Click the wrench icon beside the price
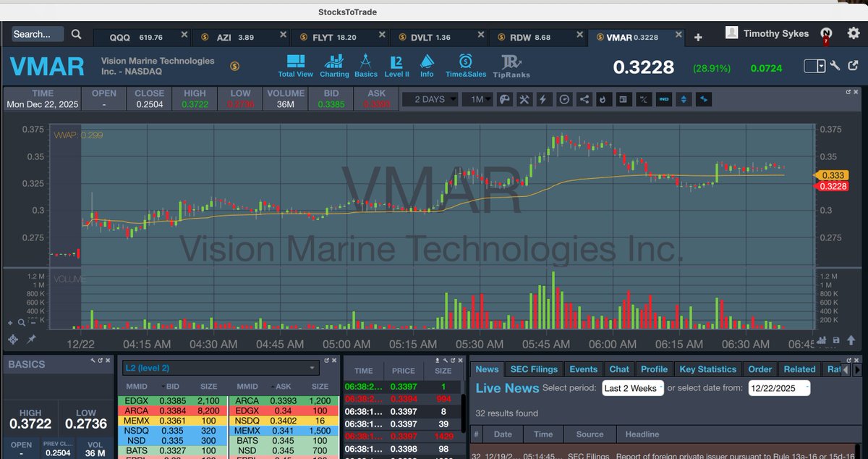 point(835,66)
